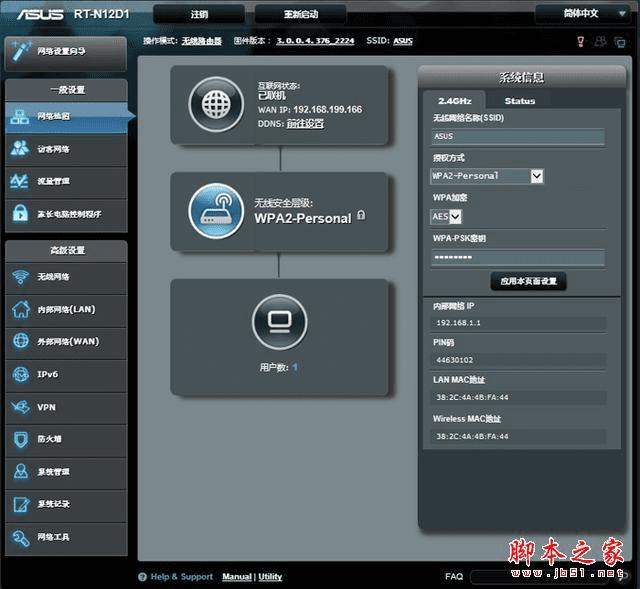Open the network setup wizard wand icon

(22, 51)
